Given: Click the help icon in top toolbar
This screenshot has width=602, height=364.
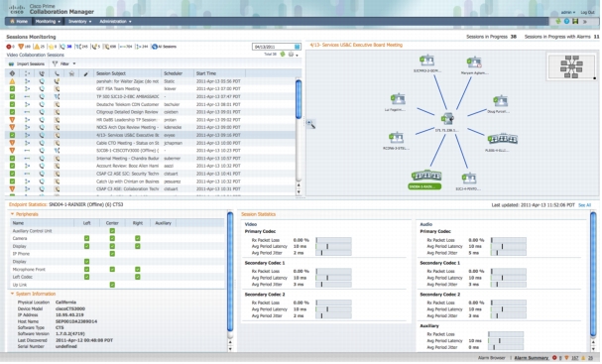Looking at the screenshot, I should tap(566, 21).
